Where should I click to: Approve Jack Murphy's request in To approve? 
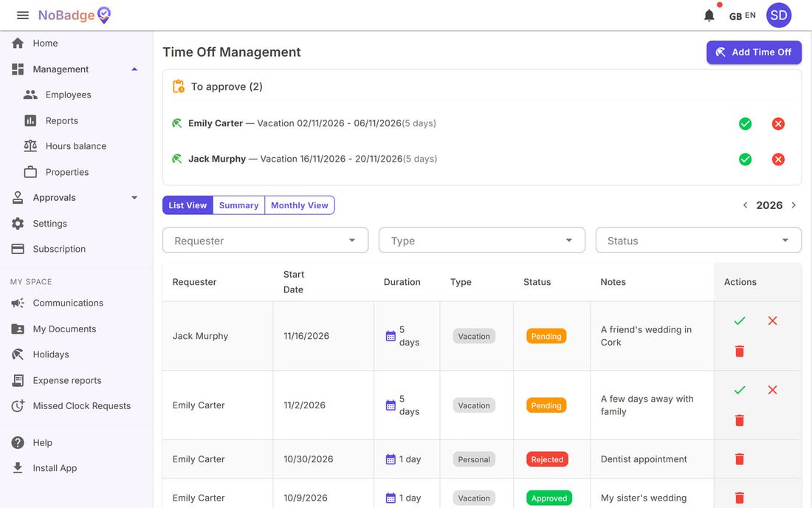(746, 159)
